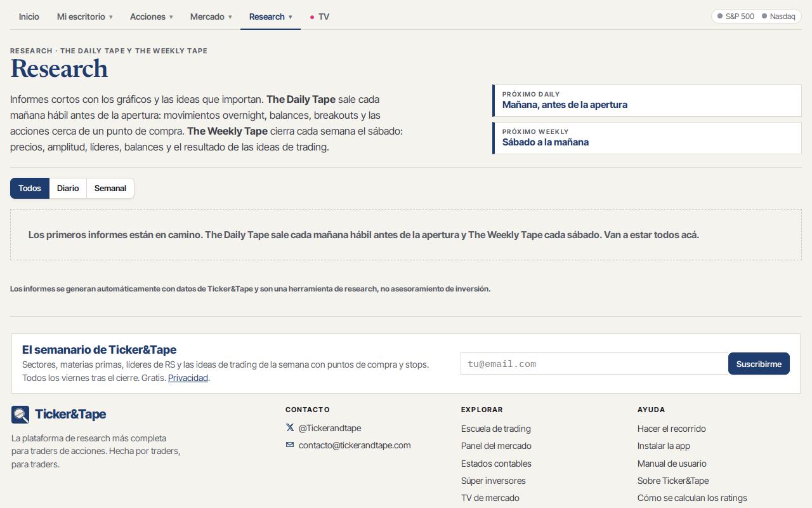Open the Acciones menu label
812x508 pixels.
click(148, 17)
